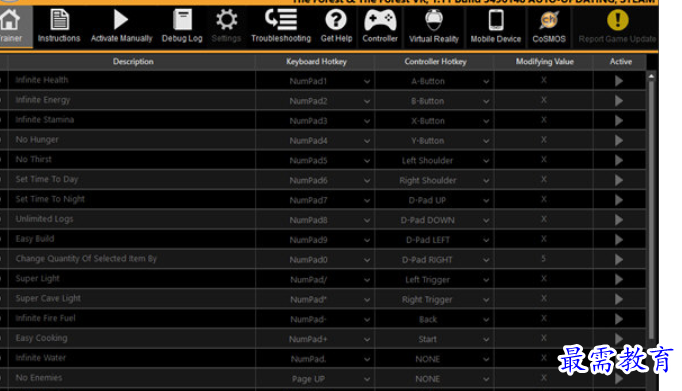Image resolution: width=682 pixels, height=391 pixels.
Task: Open Virtual Reality options
Action: point(434,26)
